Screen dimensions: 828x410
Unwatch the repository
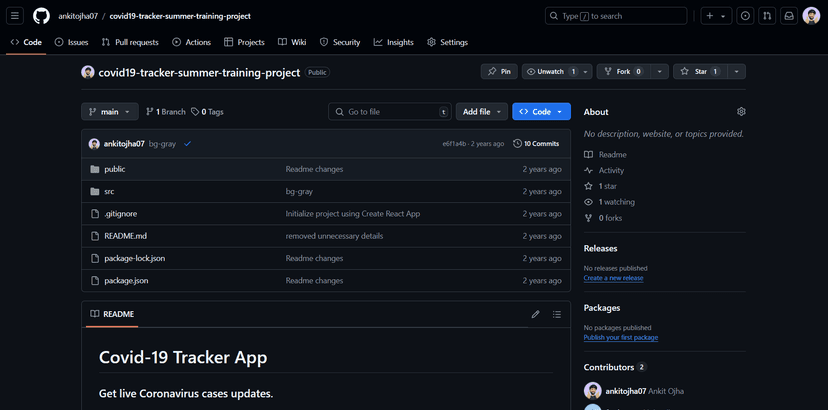click(x=551, y=71)
